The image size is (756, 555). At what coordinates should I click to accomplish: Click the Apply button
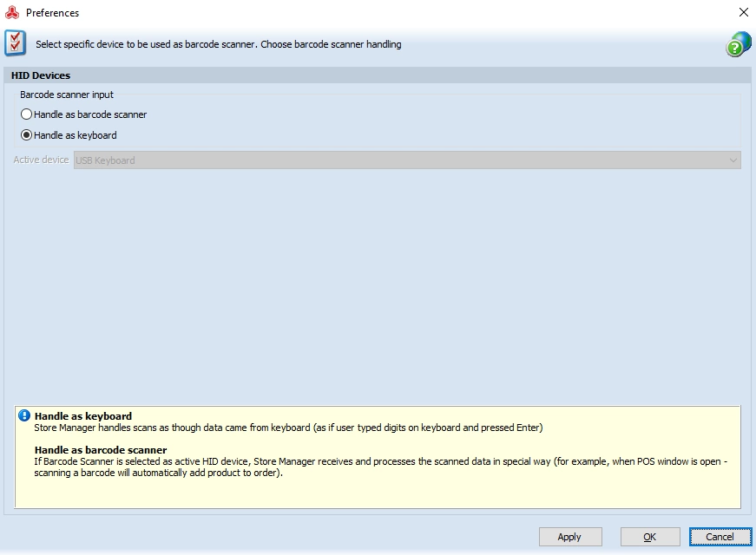(x=570, y=537)
